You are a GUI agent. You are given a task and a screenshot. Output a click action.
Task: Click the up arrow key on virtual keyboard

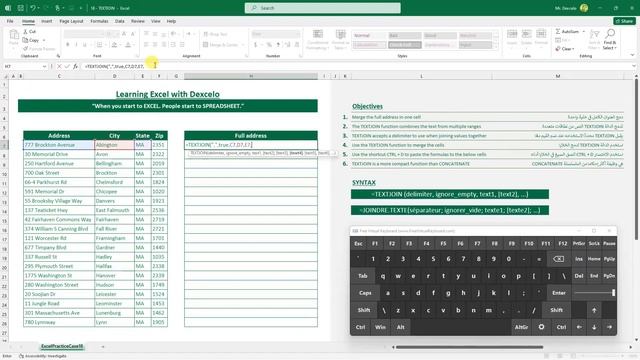pos(594,310)
